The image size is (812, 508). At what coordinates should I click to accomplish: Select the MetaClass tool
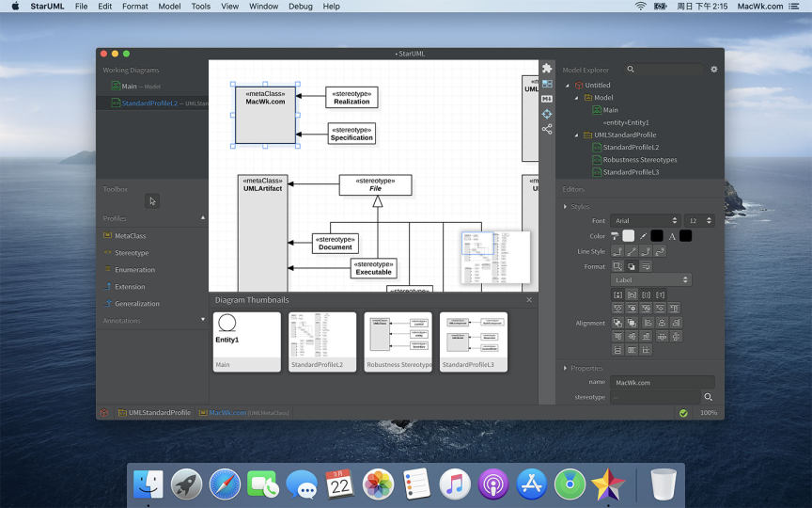tap(130, 236)
